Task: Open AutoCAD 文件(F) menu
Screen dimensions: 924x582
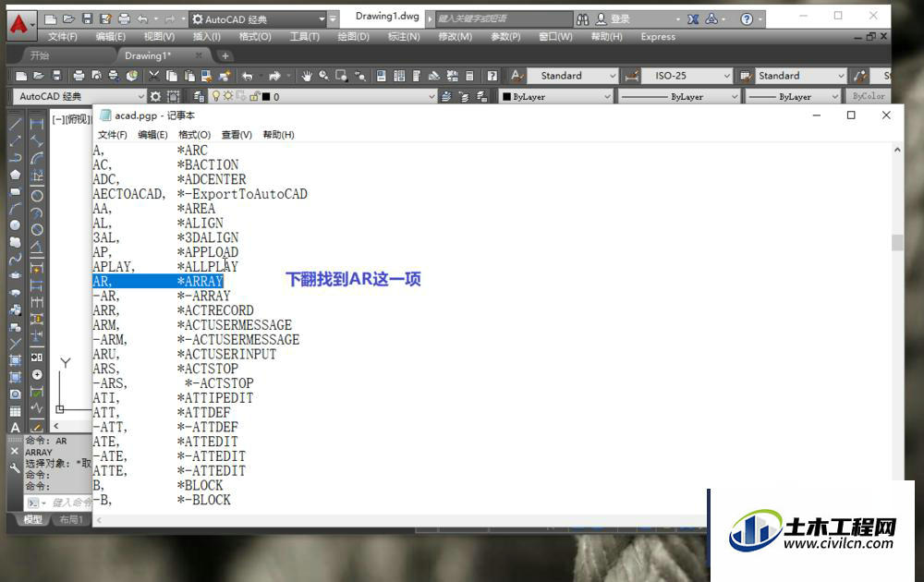Action: click(63, 37)
